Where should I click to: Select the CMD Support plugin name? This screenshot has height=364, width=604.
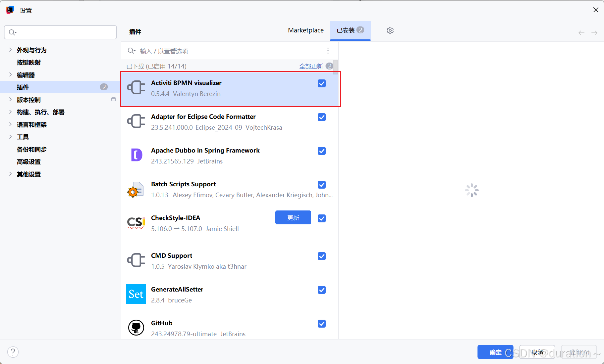pyautogui.click(x=172, y=255)
